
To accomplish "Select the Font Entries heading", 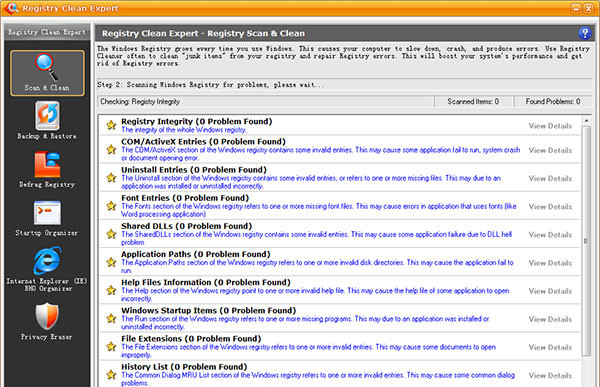I will tap(185, 198).
